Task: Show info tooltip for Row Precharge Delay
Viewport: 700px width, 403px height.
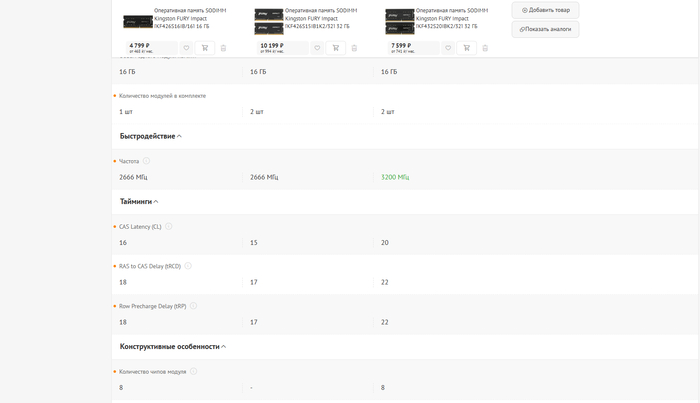Action: tap(193, 306)
